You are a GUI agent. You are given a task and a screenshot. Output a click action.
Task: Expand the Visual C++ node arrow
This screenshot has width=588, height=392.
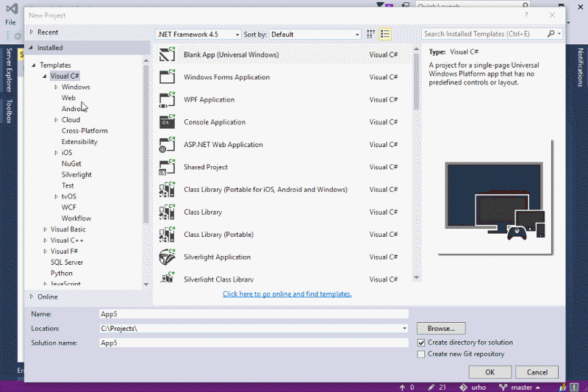pos(46,240)
